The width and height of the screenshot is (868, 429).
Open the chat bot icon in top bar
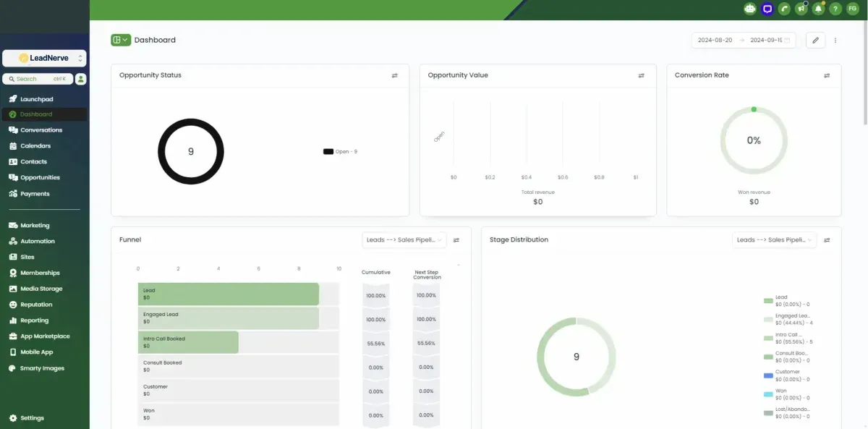coord(750,9)
